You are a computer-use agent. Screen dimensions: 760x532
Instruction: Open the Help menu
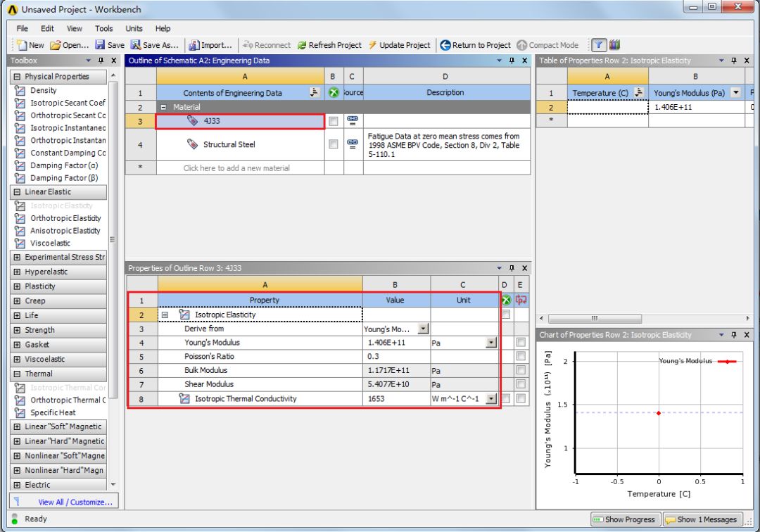coord(163,29)
